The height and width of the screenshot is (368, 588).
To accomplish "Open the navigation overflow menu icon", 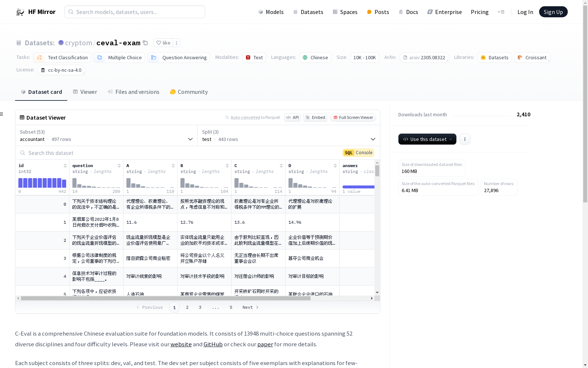I will pos(501,12).
